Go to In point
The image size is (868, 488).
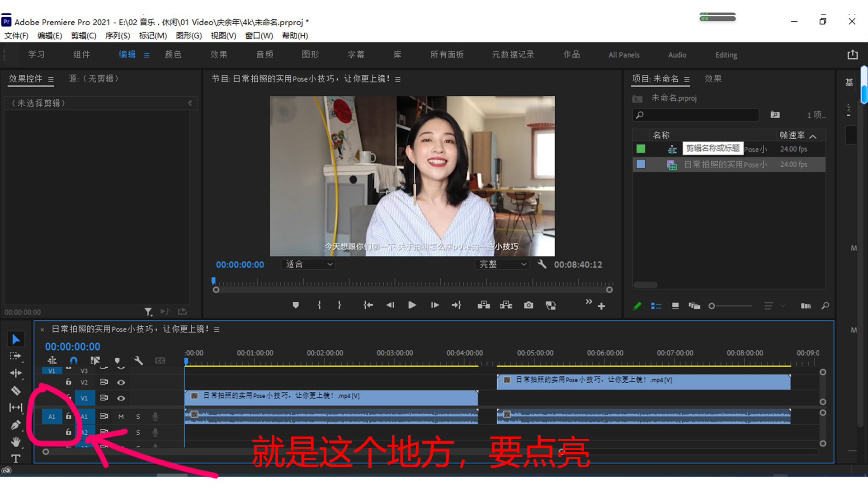368,305
